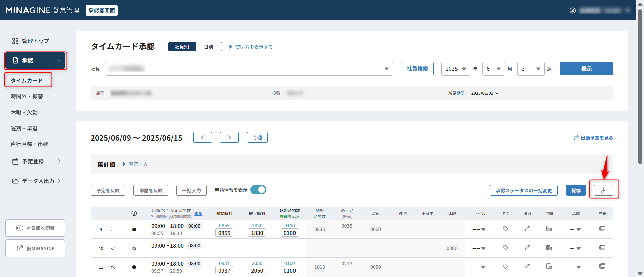Viewport: 644px width, 277px height.
Task: Open application icon for day 9 row
Action: click(x=549, y=229)
